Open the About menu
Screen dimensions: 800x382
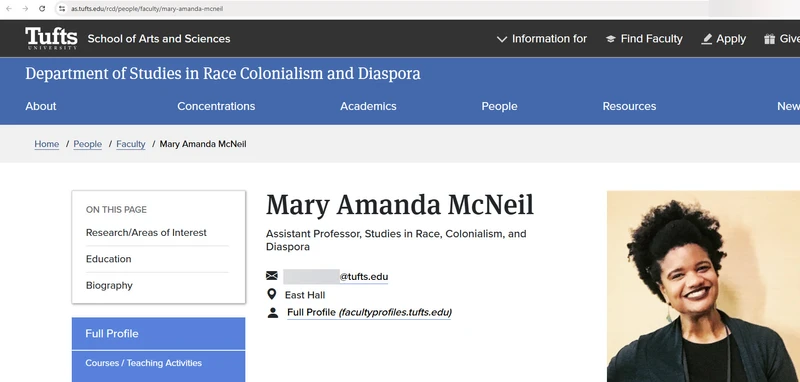41,106
